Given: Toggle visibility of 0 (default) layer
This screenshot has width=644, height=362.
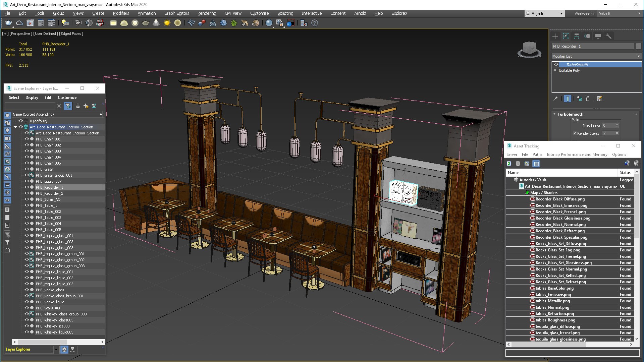Looking at the screenshot, I should tap(20, 121).
